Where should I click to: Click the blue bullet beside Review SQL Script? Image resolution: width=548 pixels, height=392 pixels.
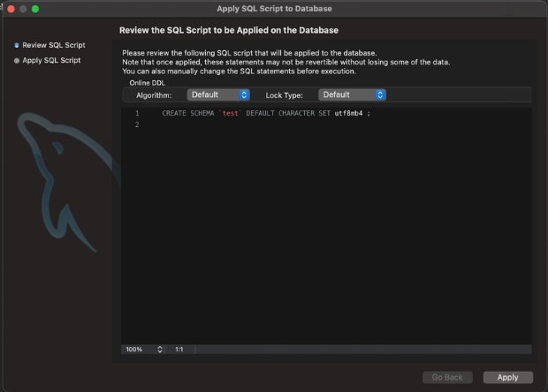coord(16,45)
